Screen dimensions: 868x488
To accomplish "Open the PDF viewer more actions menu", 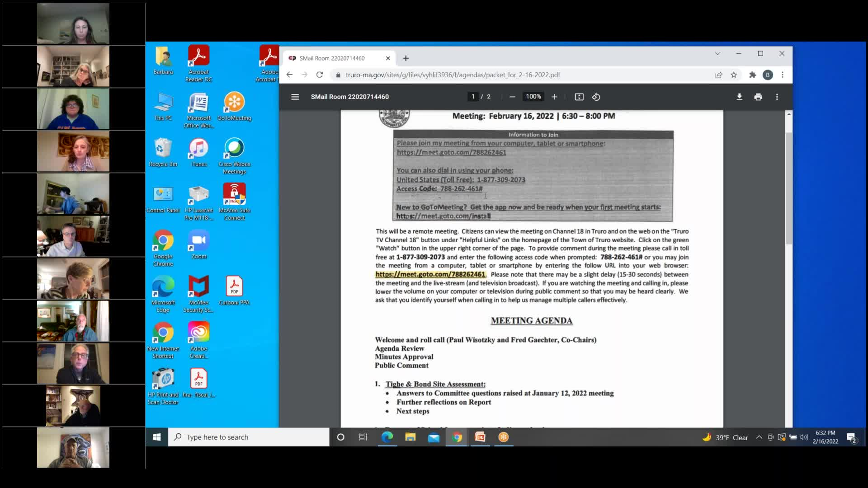I will click(x=777, y=97).
